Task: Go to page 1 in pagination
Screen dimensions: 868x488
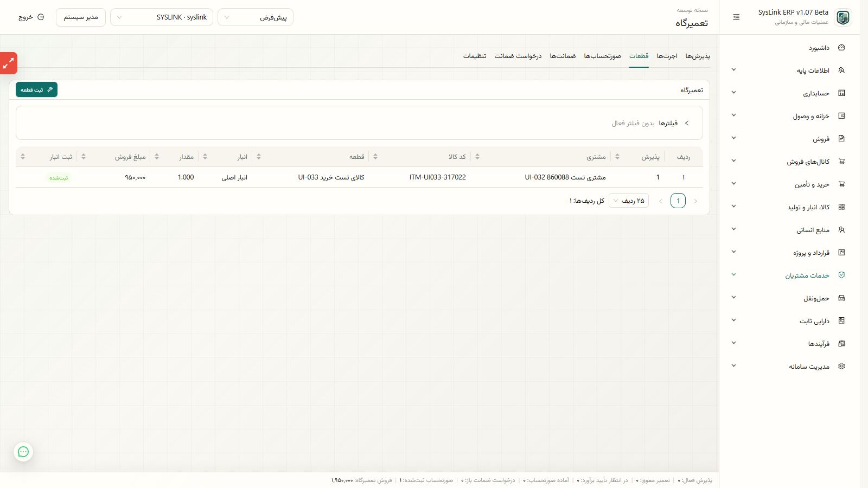Action: coord(678,201)
